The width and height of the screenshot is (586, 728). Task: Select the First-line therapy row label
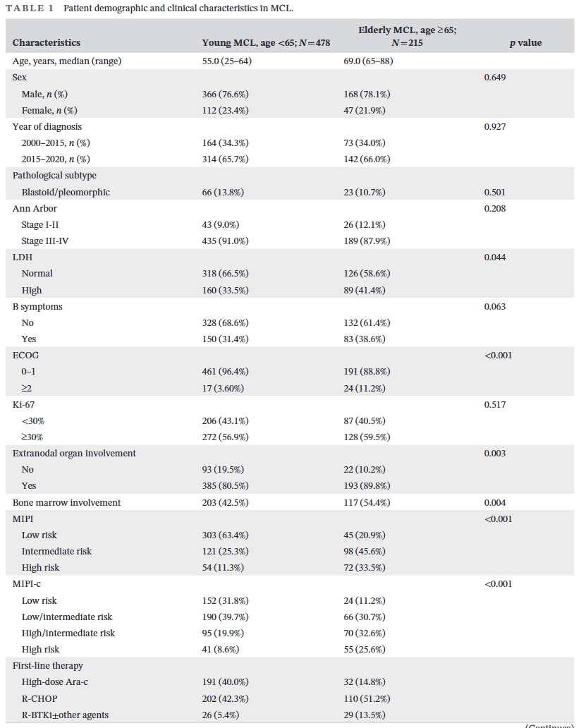(x=48, y=666)
